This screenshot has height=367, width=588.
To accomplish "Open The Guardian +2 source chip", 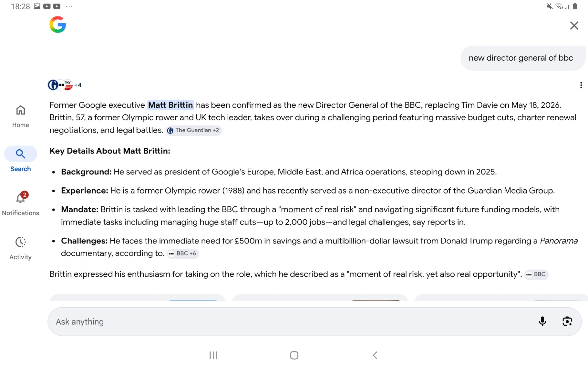I will point(194,130).
